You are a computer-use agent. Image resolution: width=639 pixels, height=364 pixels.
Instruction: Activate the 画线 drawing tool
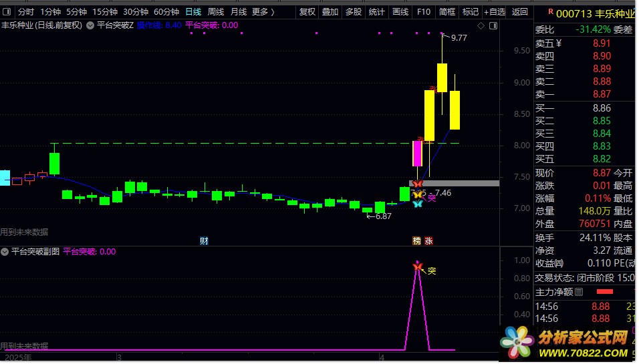tap(400, 12)
